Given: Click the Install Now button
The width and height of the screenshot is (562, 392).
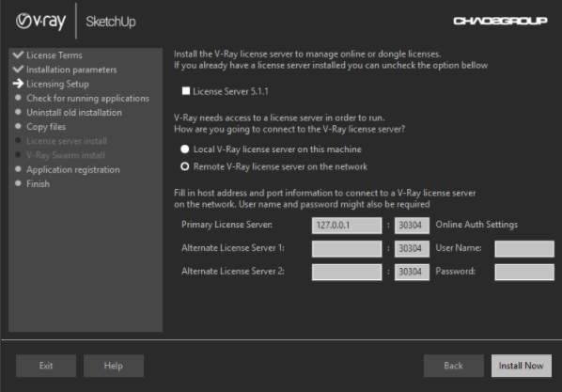Looking at the screenshot, I should click(x=522, y=366).
